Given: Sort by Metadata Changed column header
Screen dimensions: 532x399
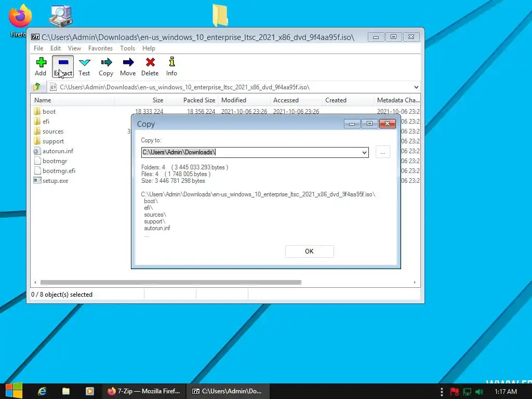Looking at the screenshot, I should tap(397, 100).
